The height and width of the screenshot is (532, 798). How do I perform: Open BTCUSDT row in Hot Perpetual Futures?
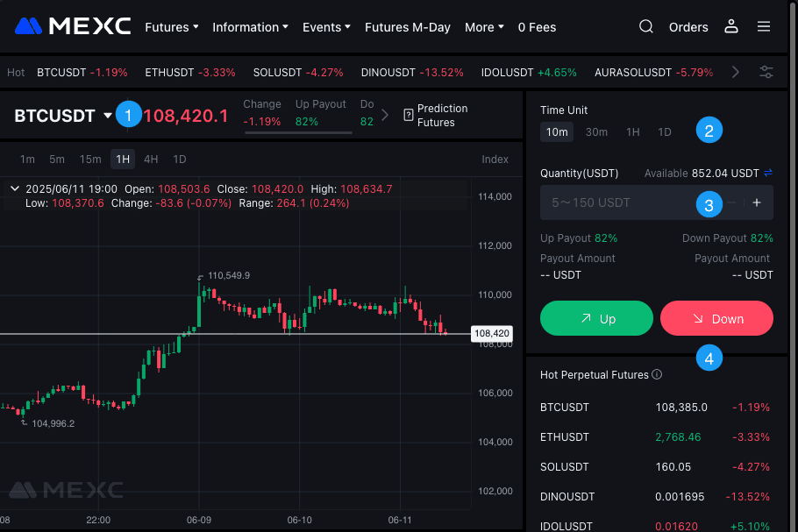pos(655,407)
